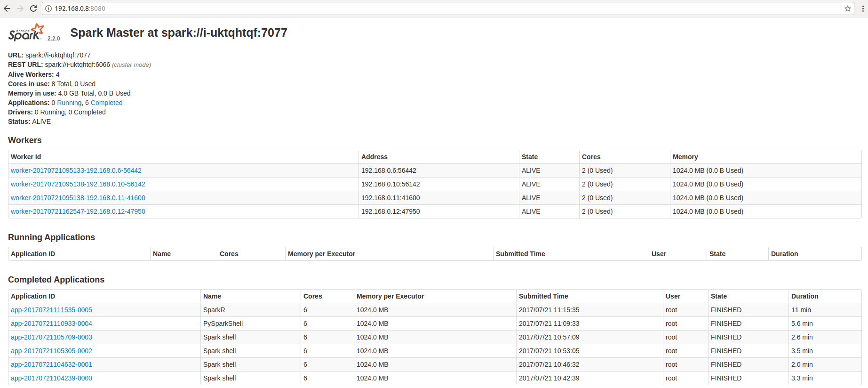Open worker 192.168.0.10-56142 details

(78, 184)
